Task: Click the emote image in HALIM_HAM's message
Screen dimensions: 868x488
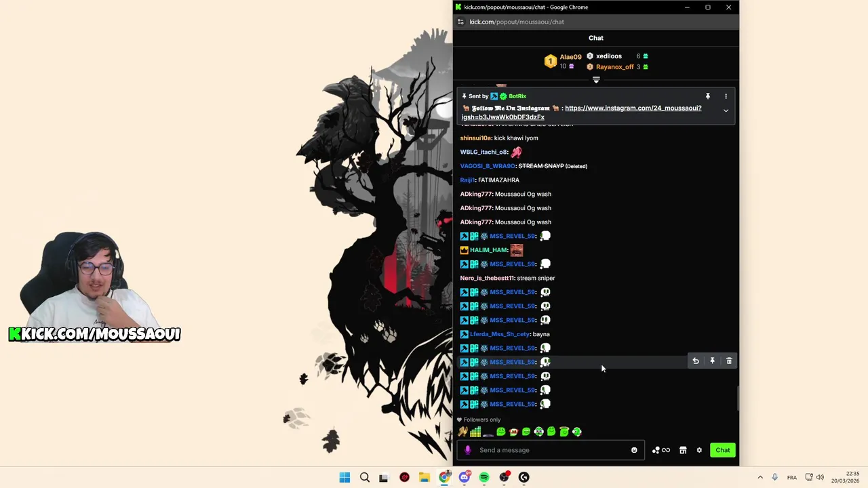Action: tap(517, 250)
